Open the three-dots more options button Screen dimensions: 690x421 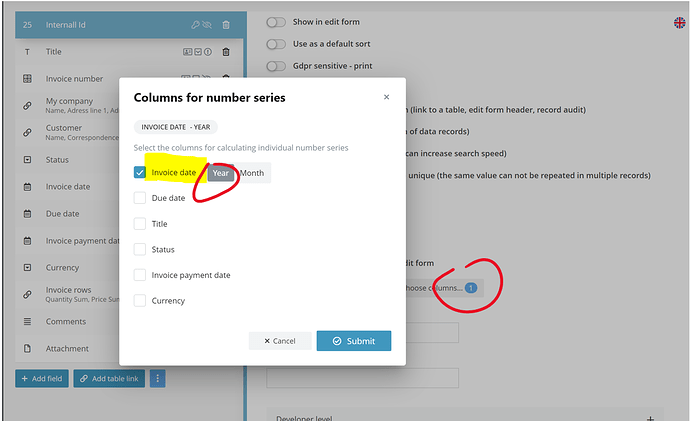(158, 378)
